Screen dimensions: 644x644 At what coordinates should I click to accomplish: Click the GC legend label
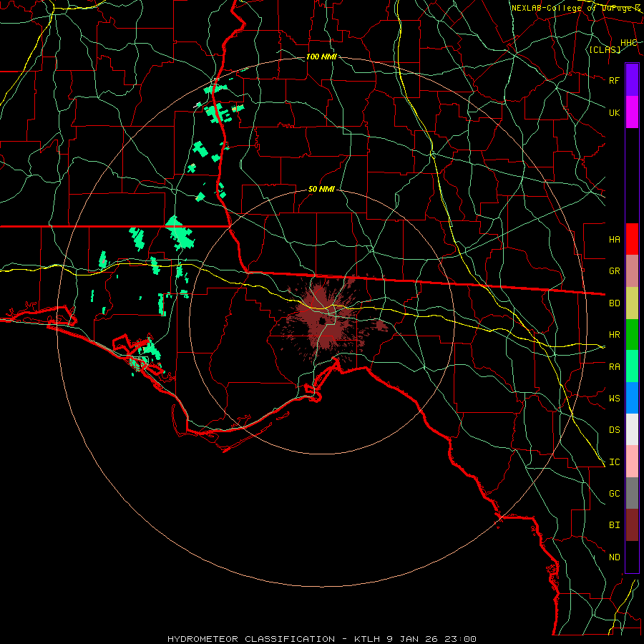point(615,494)
